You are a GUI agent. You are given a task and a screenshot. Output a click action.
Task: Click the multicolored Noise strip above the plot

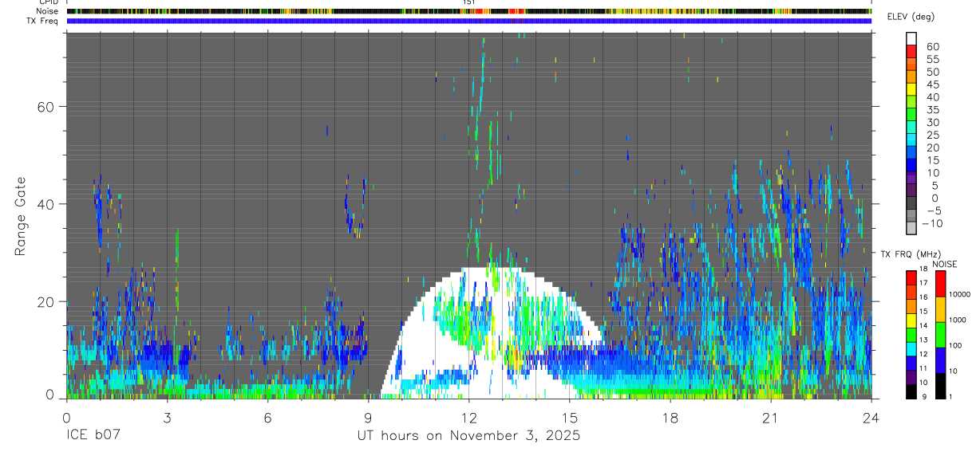tap(468, 11)
